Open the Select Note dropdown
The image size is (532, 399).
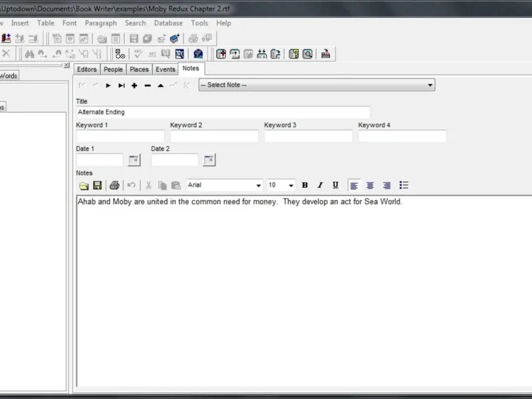click(x=430, y=85)
